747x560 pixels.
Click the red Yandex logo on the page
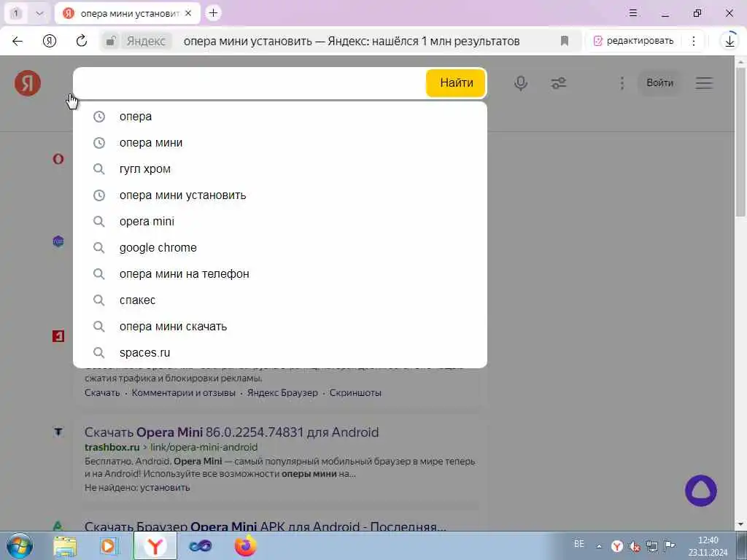[28, 83]
